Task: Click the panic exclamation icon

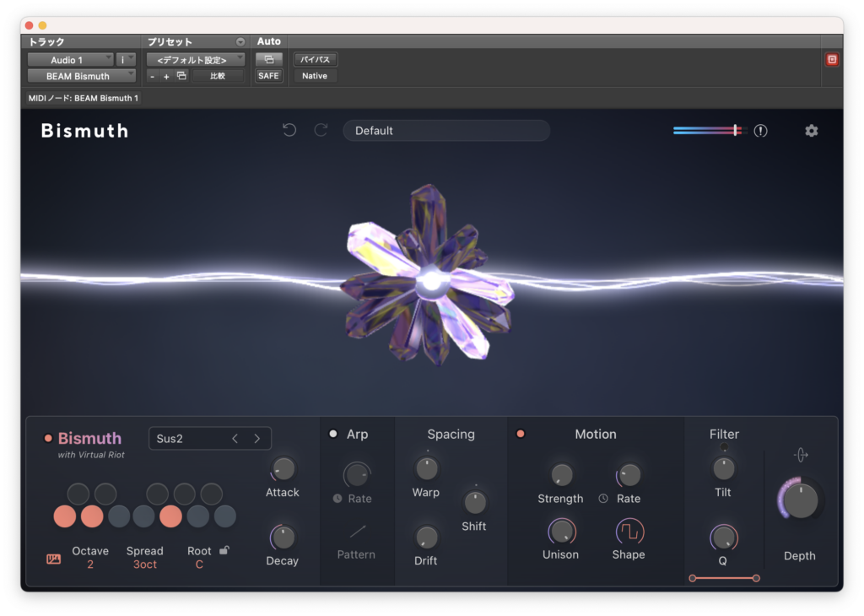Action: tap(760, 131)
